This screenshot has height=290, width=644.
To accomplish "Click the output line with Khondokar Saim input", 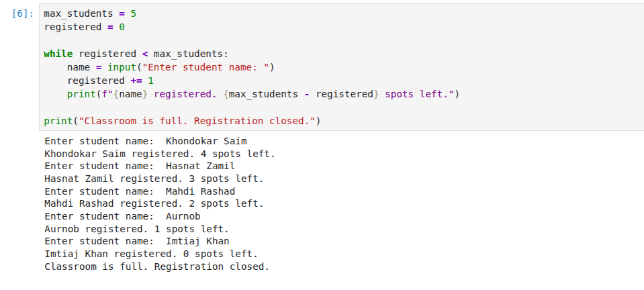I will [x=146, y=141].
